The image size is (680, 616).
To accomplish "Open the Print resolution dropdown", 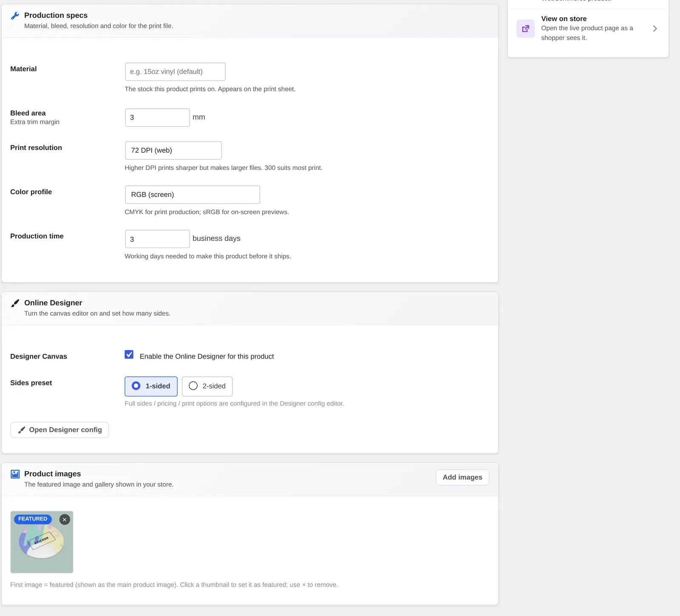I will click(x=173, y=150).
